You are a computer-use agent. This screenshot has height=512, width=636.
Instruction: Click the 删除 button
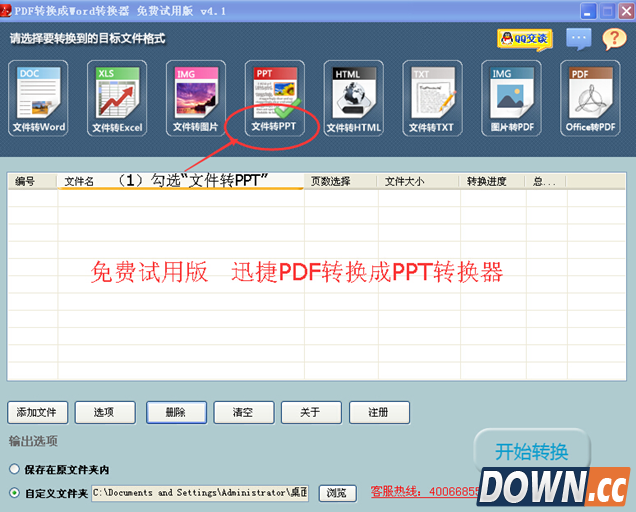tap(176, 413)
